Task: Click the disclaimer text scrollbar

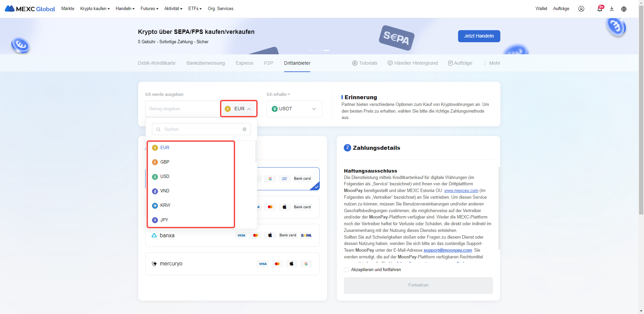Action: 499,208
